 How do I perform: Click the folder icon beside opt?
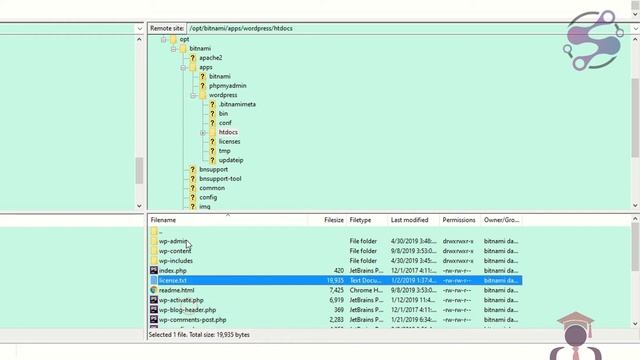click(x=173, y=39)
